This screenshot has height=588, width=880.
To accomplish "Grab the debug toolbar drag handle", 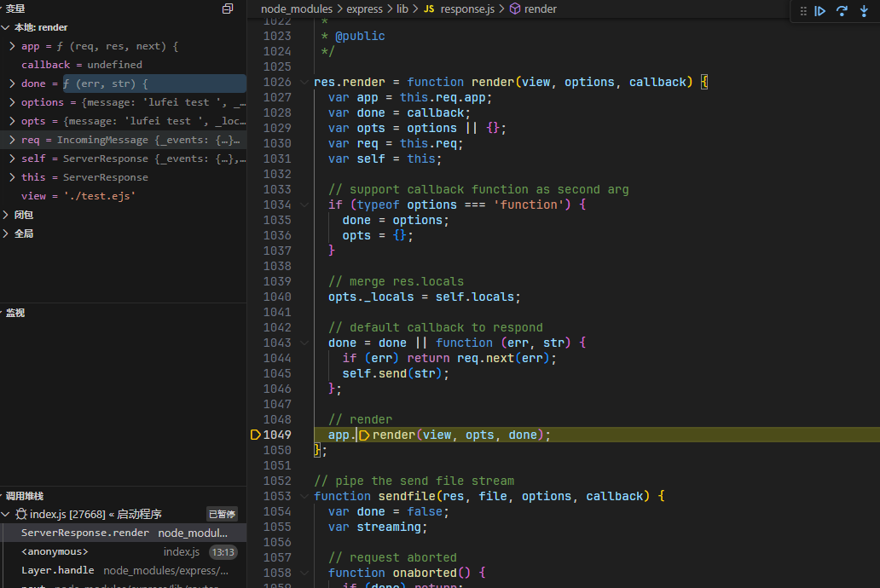I will [x=802, y=11].
